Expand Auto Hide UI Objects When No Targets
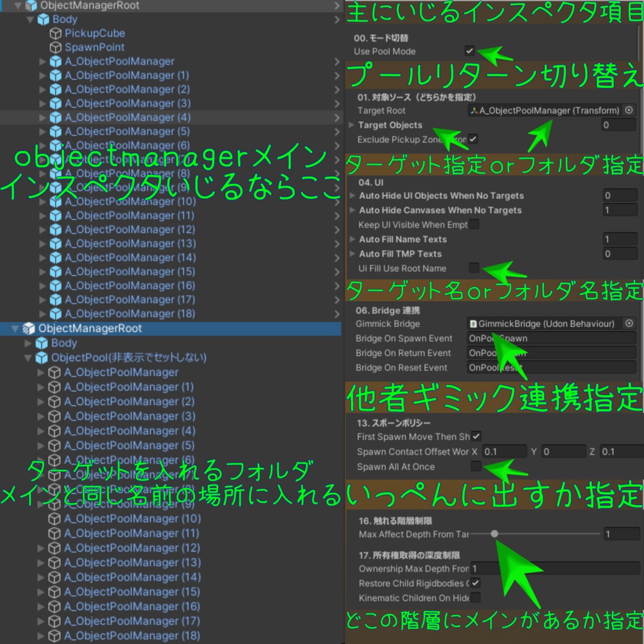 pyautogui.click(x=352, y=196)
